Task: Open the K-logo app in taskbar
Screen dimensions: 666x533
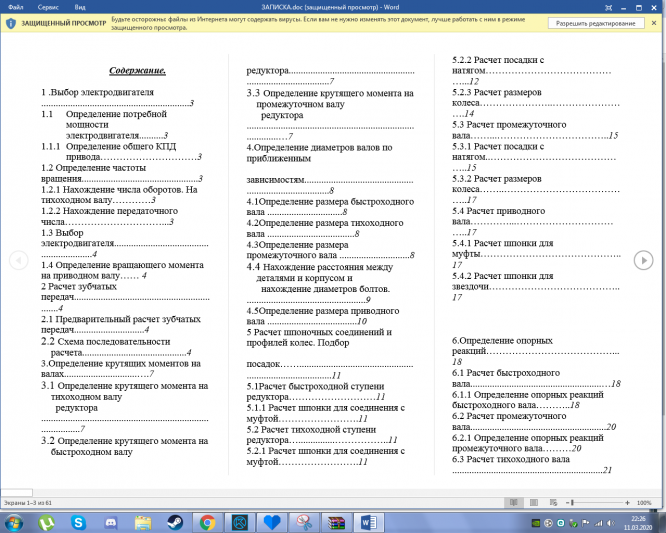Action: coord(240,523)
